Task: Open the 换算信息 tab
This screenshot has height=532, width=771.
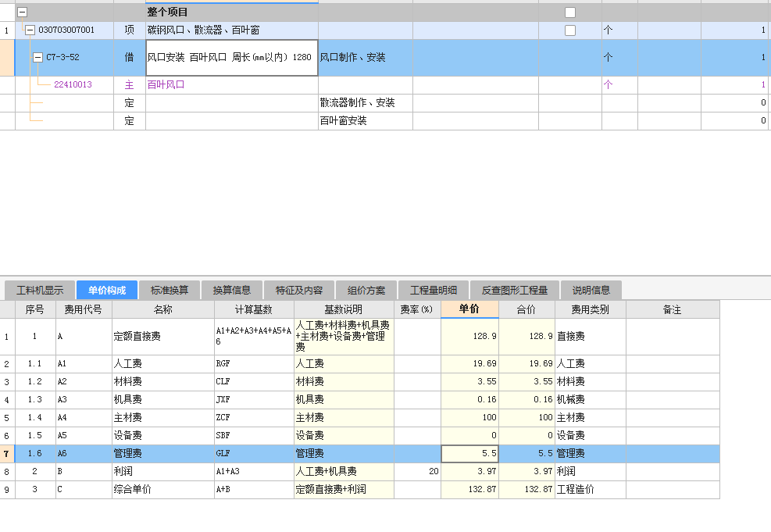Action: 231,290
